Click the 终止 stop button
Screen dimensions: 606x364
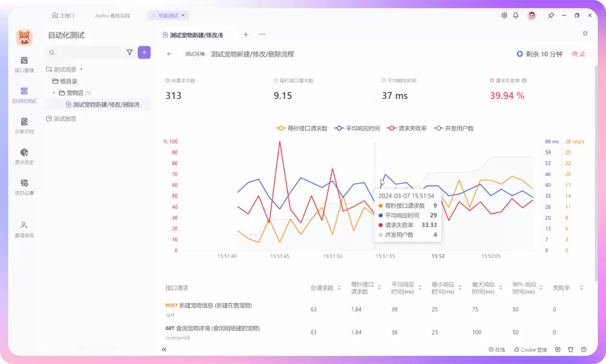(x=579, y=54)
